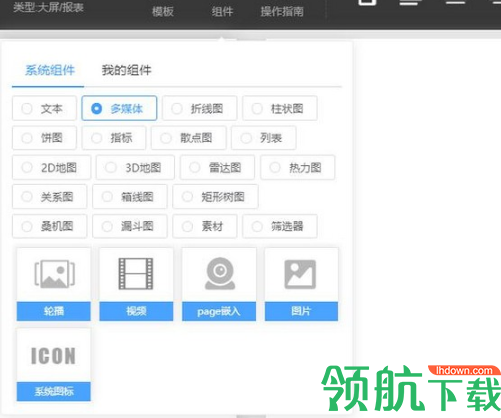The image size is (501, 418).
Task: Switch to the 我的组件 tab
Action: (x=126, y=70)
